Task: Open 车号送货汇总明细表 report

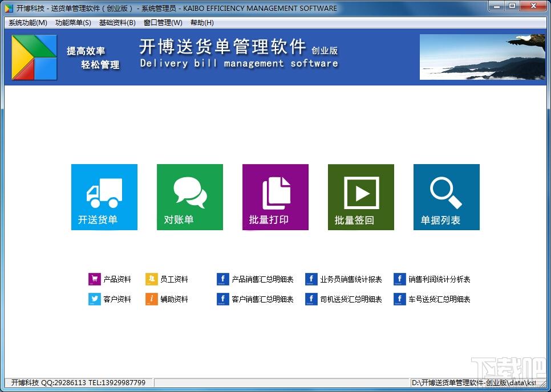Action: 439,299
